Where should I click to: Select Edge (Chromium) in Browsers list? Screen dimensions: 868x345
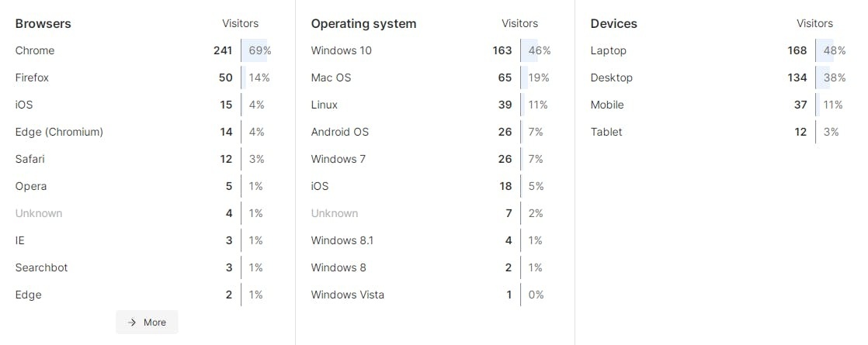coord(144,132)
